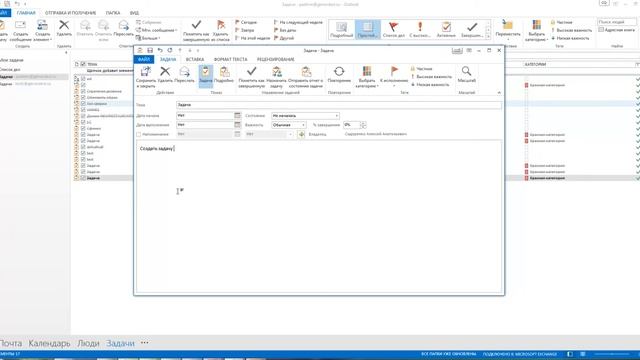Expand К исполнению follow-up dropdown

point(394,78)
